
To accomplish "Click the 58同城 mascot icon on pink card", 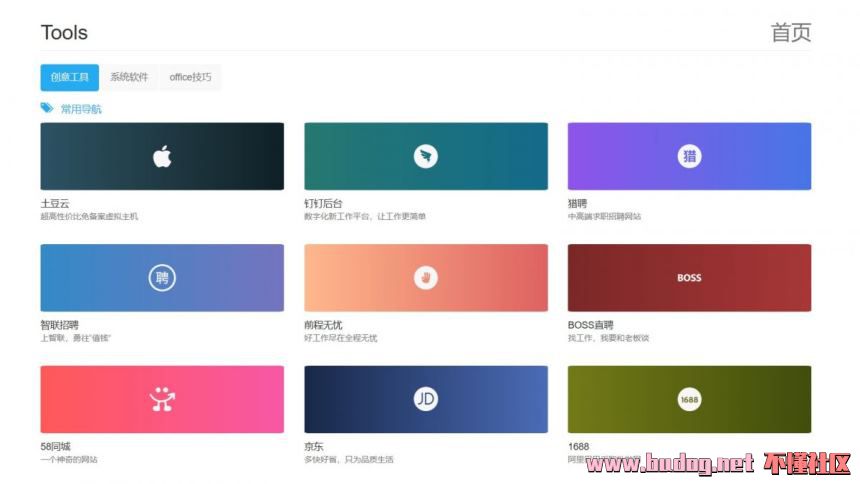I will click(x=162, y=399).
